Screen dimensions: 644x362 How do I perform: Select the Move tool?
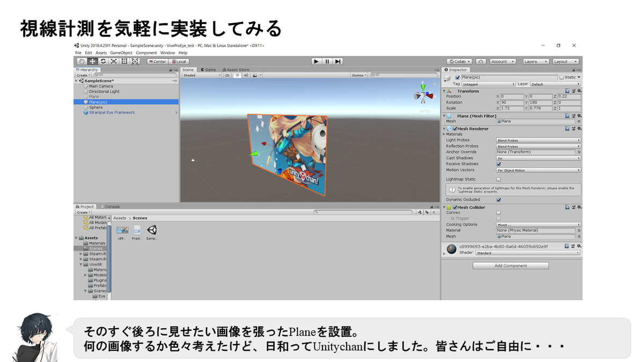point(92,61)
